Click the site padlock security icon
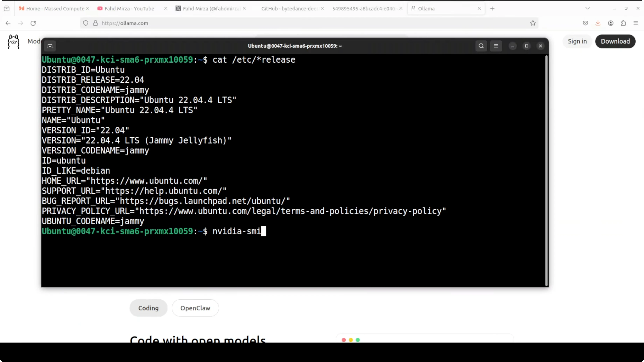Screen dimensions: 644x362 pos(95,23)
